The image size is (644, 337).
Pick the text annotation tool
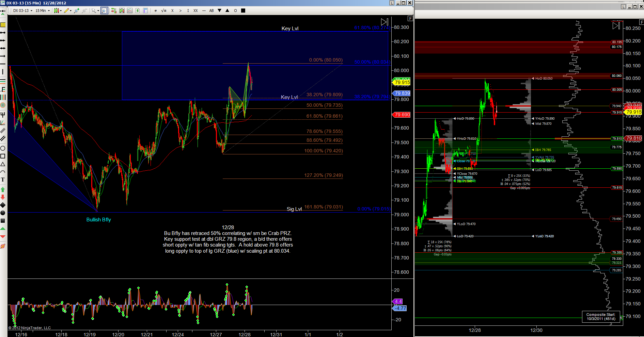[3, 180]
